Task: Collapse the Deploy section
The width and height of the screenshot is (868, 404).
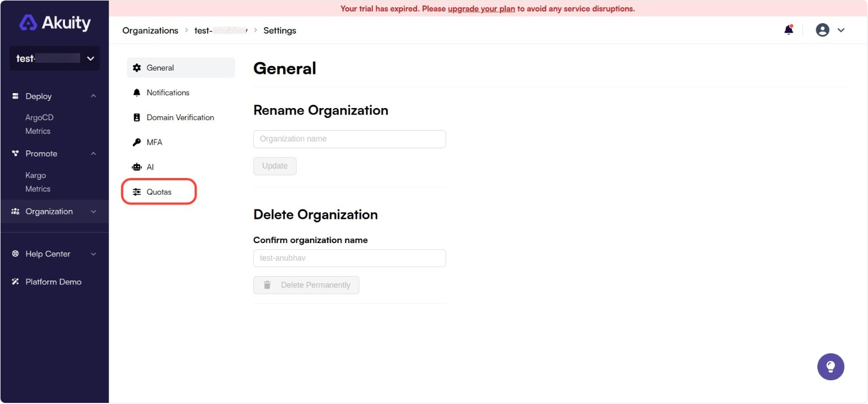Action: click(93, 96)
